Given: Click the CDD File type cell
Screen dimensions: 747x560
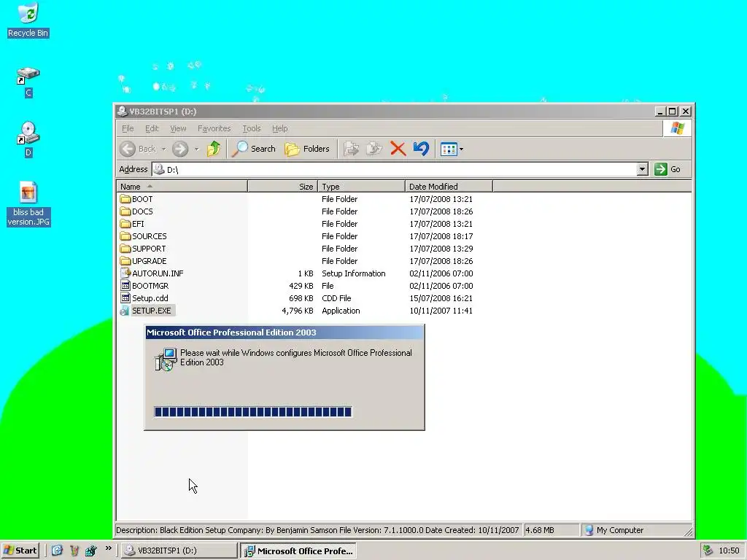Looking at the screenshot, I should (x=336, y=298).
